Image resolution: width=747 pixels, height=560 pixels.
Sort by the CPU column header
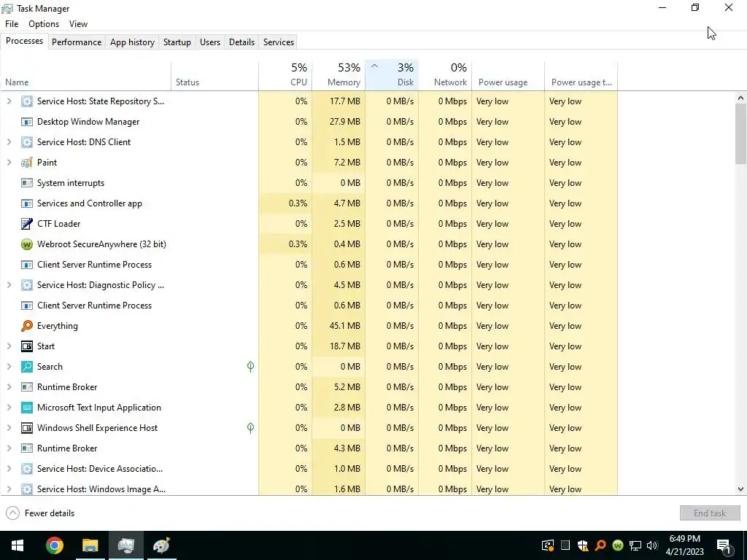(x=285, y=76)
